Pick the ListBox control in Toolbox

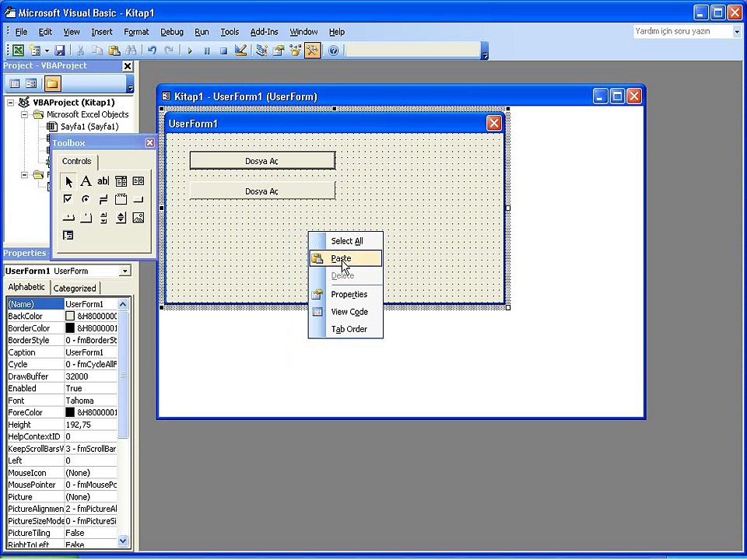coord(139,181)
